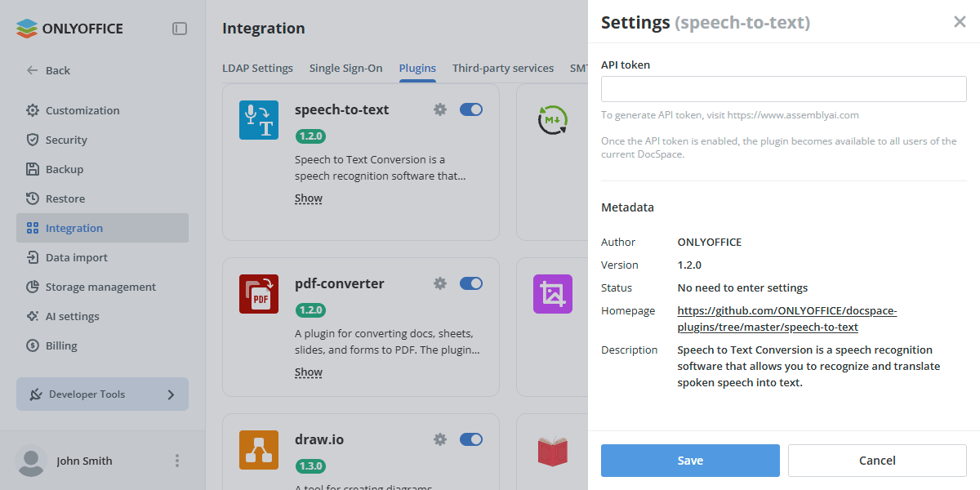Viewport: 980px width, 490px height.
Task: Collapse the sidebar with the panel icon
Action: [x=180, y=29]
